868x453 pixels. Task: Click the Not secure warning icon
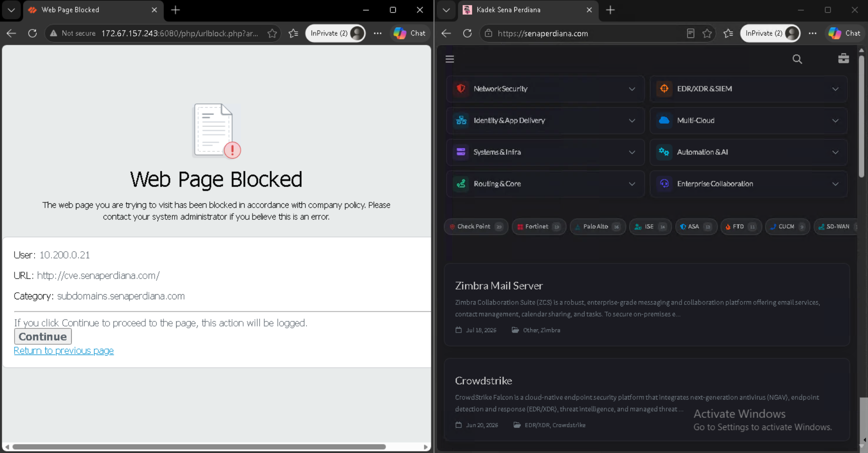click(x=53, y=33)
